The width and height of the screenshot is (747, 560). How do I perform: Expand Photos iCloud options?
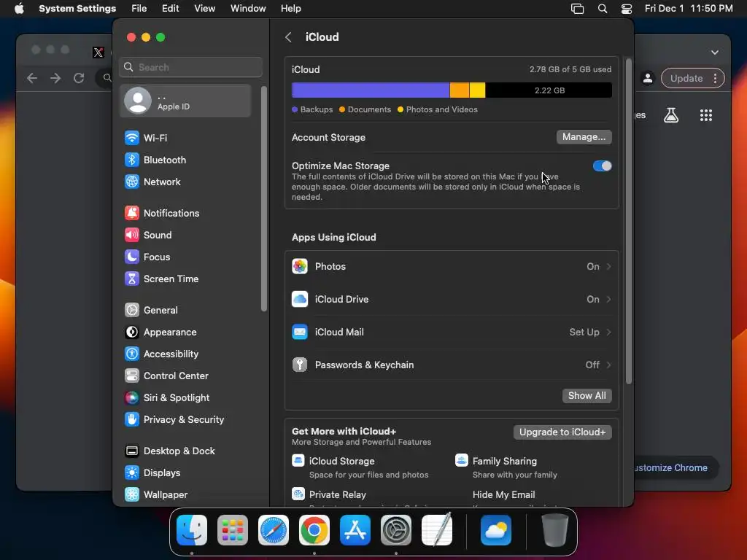(452, 267)
